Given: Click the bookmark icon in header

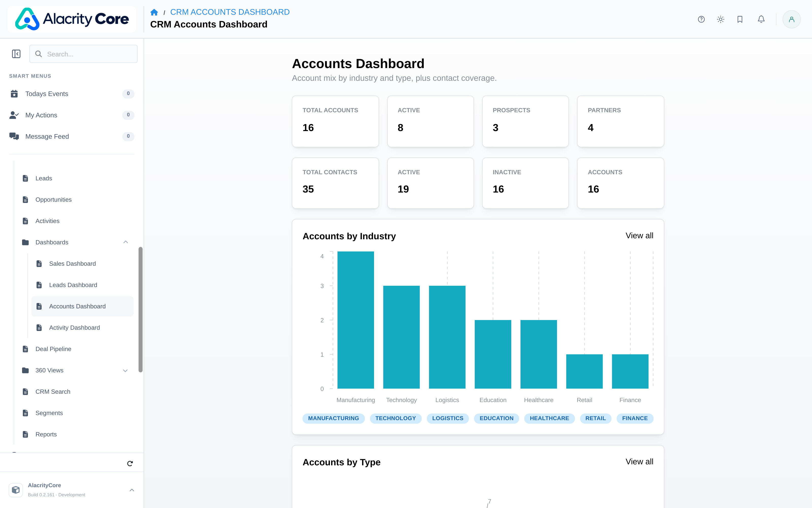Looking at the screenshot, I should 740,20.
